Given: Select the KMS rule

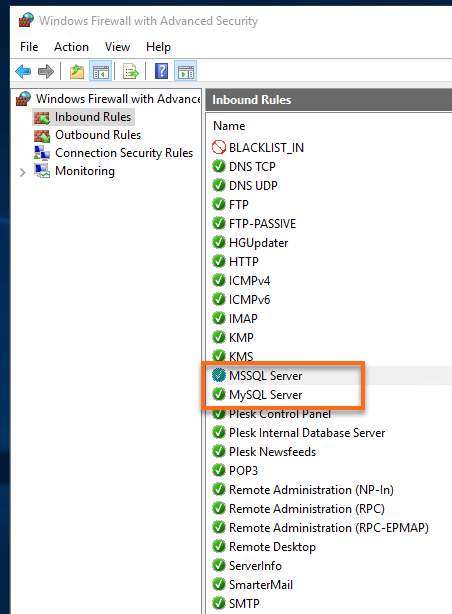Looking at the screenshot, I should pos(241,356).
